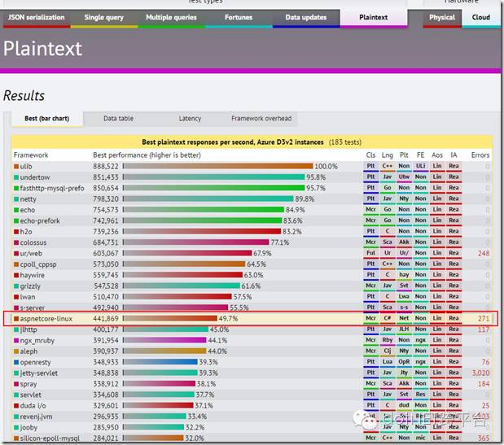The height and width of the screenshot is (445, 504).
Task: Switch to Data table view
Action: point(118,119)
